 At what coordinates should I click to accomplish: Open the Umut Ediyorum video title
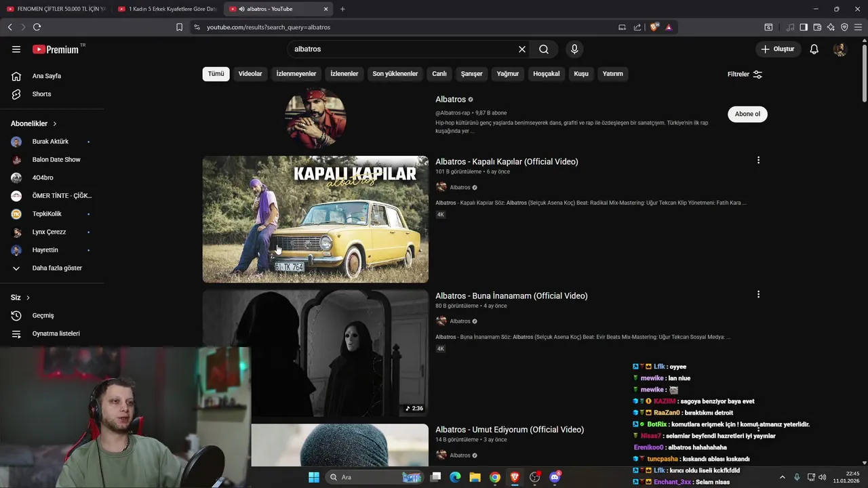(x=509, y=430)
